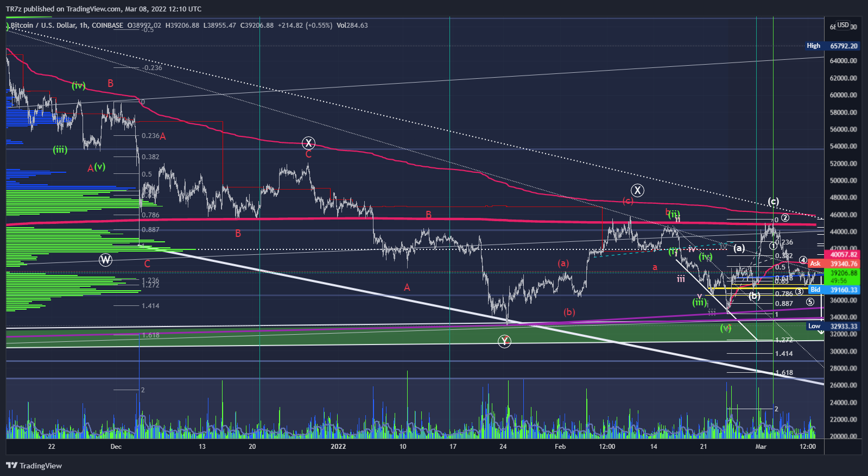Click the low value L38955.47
Viewport: 868px width, 476px height.
tap(220, 26)
